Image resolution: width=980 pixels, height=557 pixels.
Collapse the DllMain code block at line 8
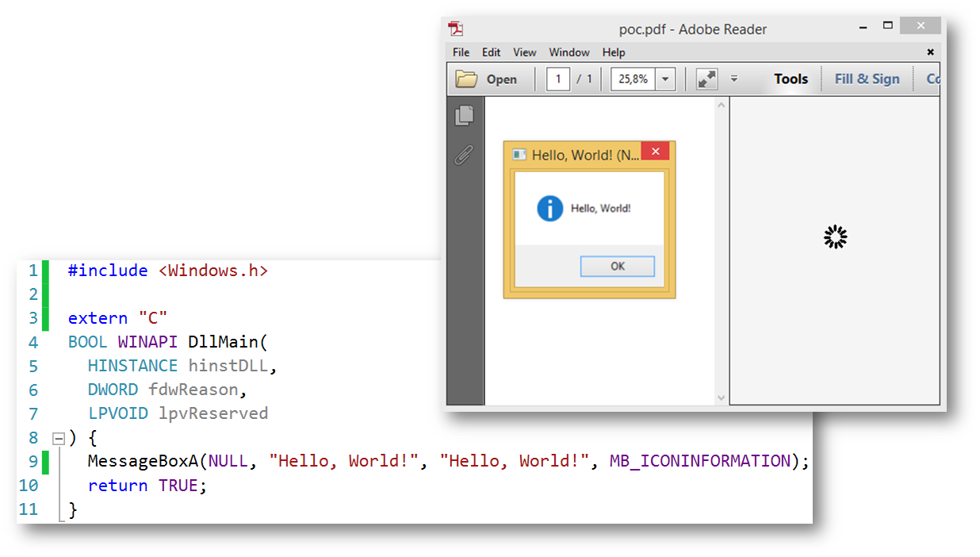[x=58, y=438]
